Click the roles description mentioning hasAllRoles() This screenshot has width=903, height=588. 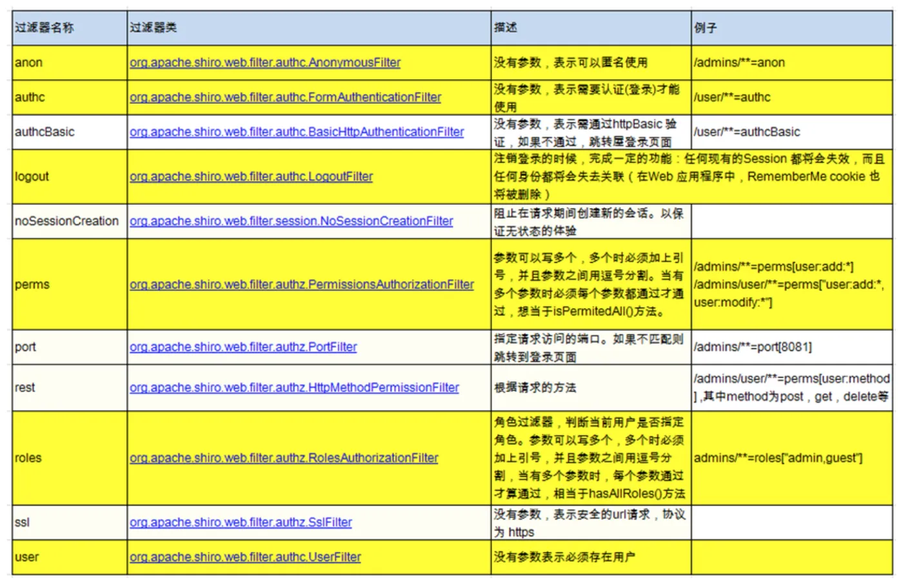pyautogui.click(x=591, y=458)
